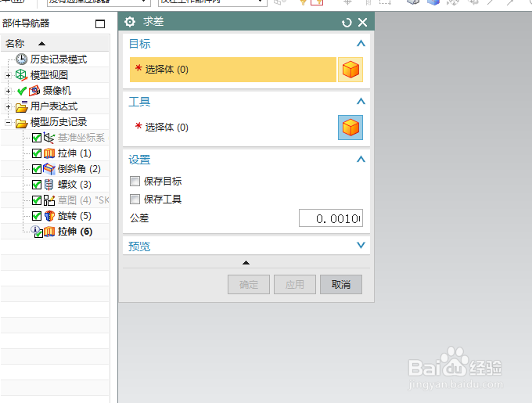Click the 拉伸 (6) extrude icon
Screen dimensions: 532x403
pos(49,232)
